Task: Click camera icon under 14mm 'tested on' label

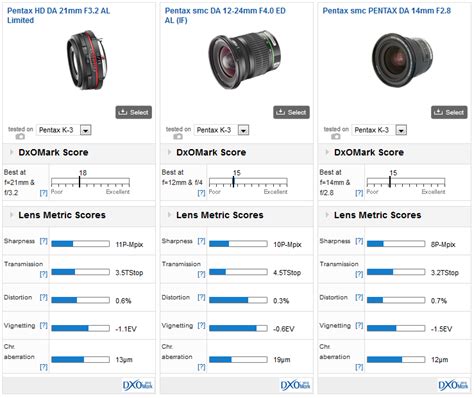Action: (336, 136)
